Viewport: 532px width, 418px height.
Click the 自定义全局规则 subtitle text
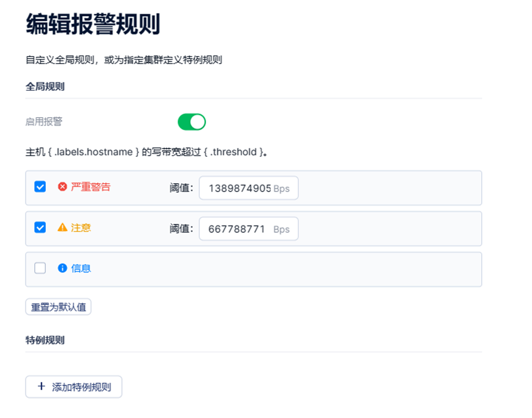click(124, 60)
